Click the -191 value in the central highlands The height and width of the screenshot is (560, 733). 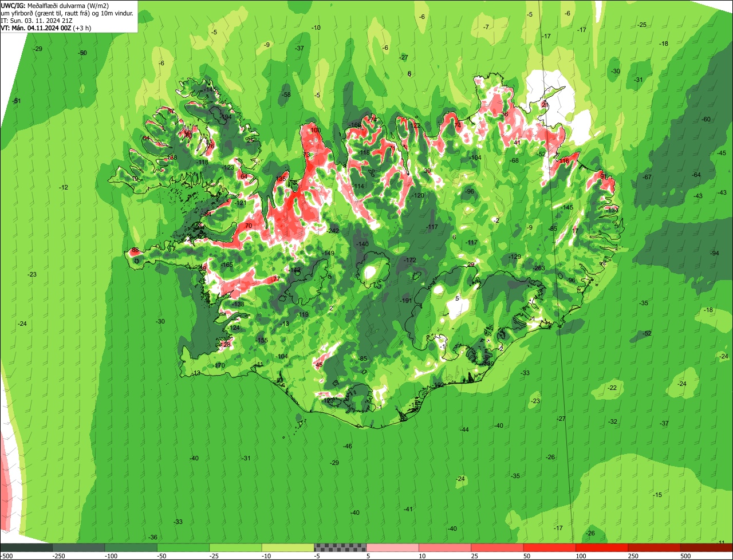(x=406, y=301)
